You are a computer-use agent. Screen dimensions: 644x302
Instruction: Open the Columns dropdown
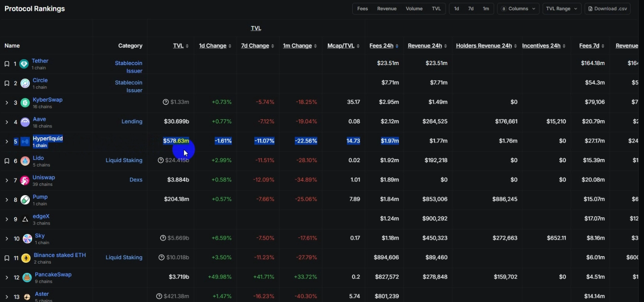[x=518, y=8]
